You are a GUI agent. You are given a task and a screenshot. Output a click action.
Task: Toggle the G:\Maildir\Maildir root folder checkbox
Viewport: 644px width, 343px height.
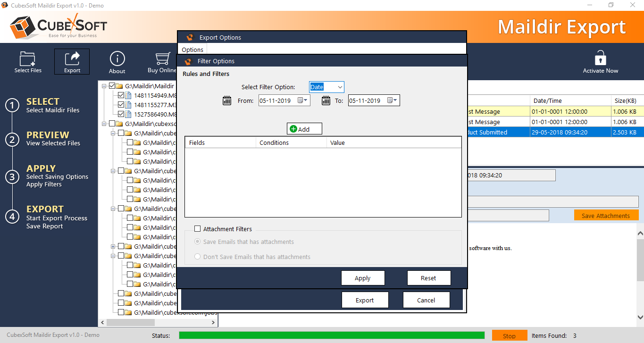(x=112, y=86)
